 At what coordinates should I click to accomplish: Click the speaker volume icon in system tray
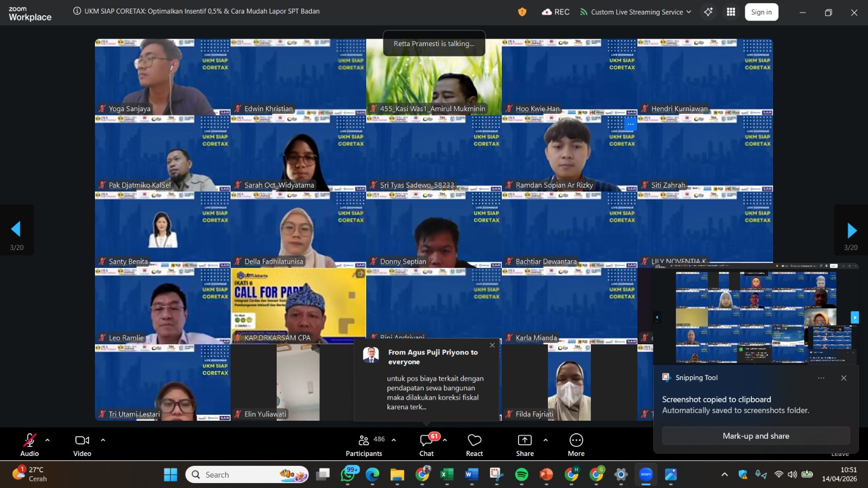pos(792,474)
